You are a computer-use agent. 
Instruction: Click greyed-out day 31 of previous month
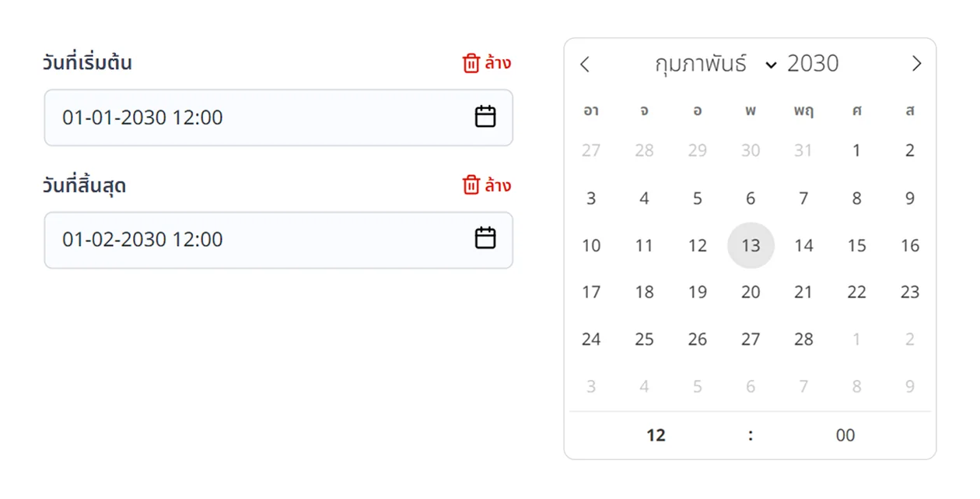[x=803, y=151]
